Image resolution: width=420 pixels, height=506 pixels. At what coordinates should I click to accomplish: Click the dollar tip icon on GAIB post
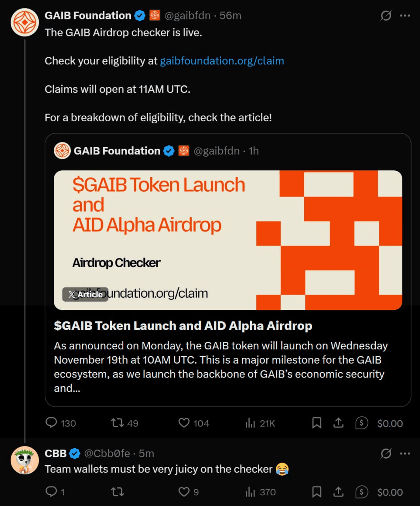(x=362, y=423)
